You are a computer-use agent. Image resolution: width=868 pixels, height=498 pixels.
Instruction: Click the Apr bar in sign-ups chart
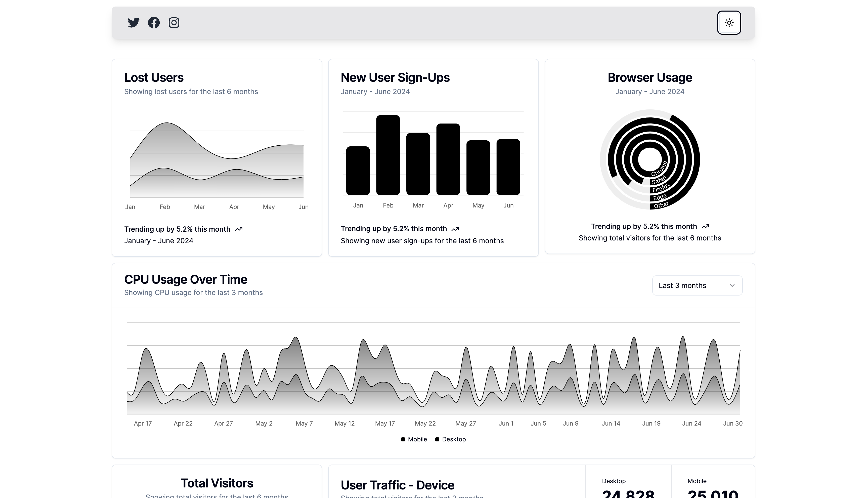pyautogui.click(x=448, y=159)
